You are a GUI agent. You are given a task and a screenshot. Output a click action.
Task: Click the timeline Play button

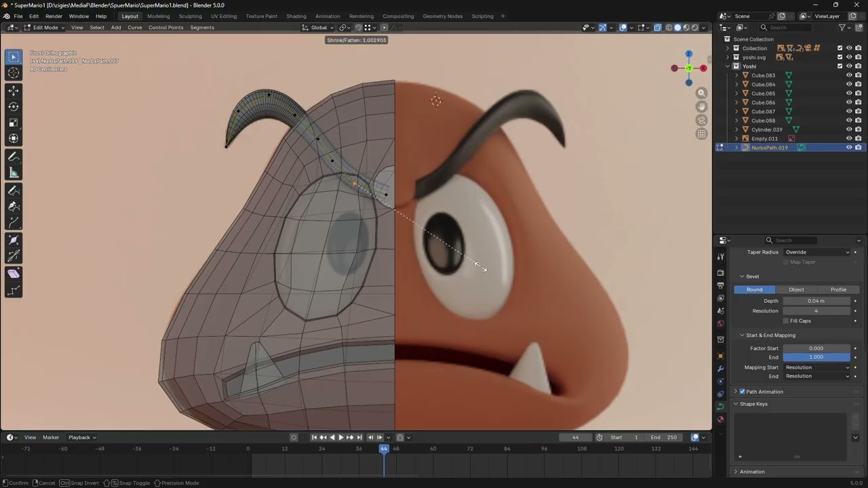340,437
